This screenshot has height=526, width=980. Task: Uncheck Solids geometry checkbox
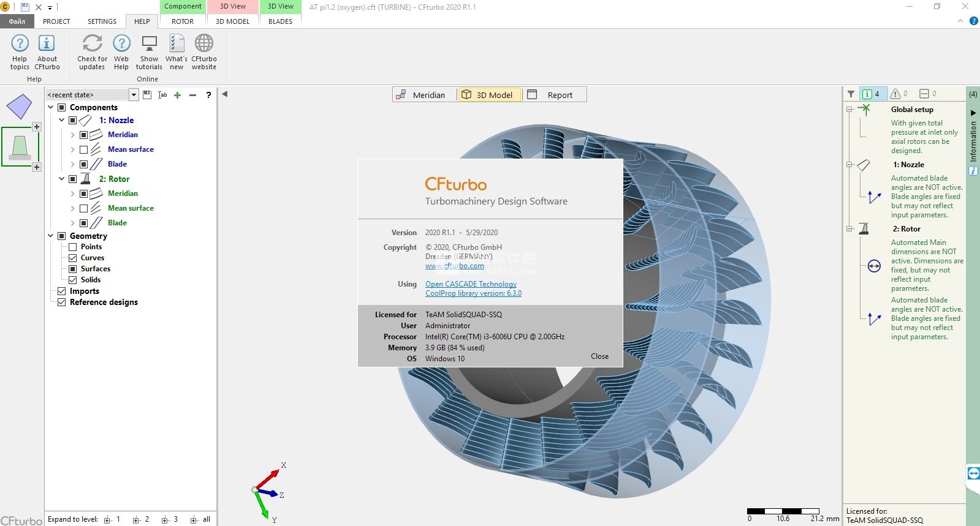73,280
